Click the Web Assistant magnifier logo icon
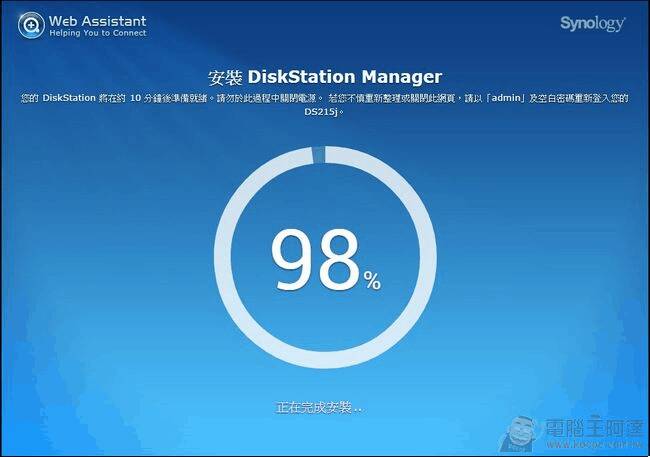Screen dimensions: 650x457 (x=31, y=25)
